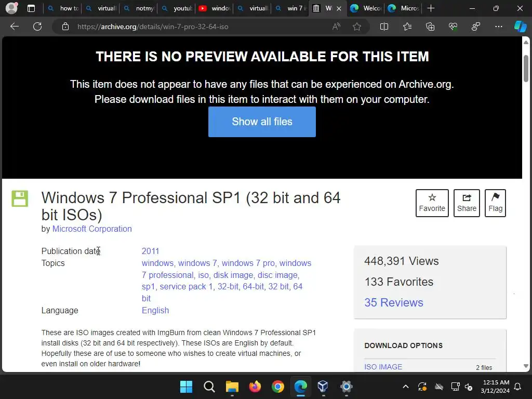Launch Copilot sidebar icon
The height and width of the screenshot is (399, 532).
pyautogui.click(x=520, y=26)
